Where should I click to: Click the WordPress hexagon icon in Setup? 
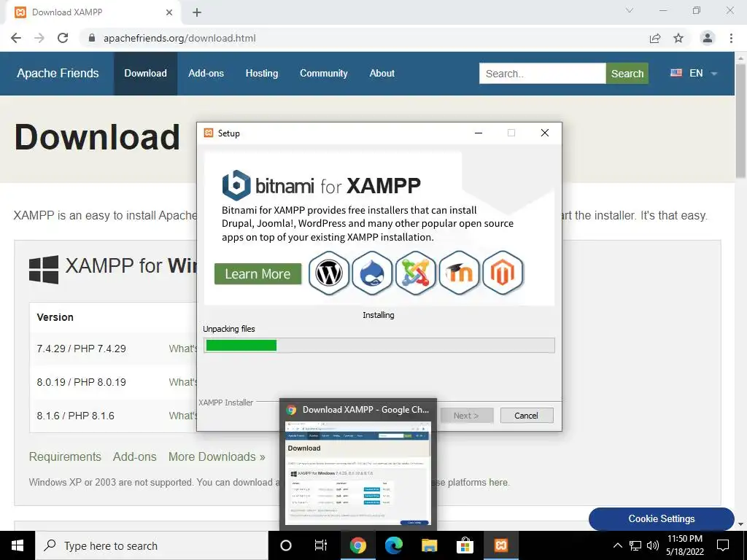click(329, 273)
